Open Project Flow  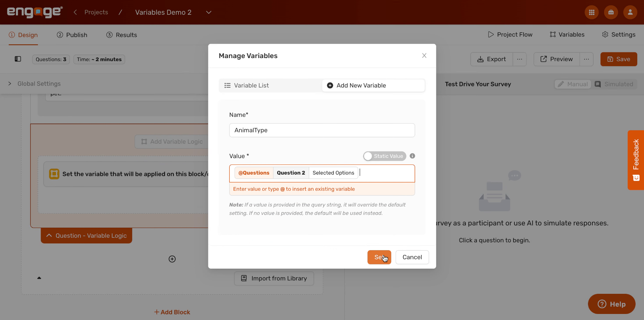coord(510,35)
